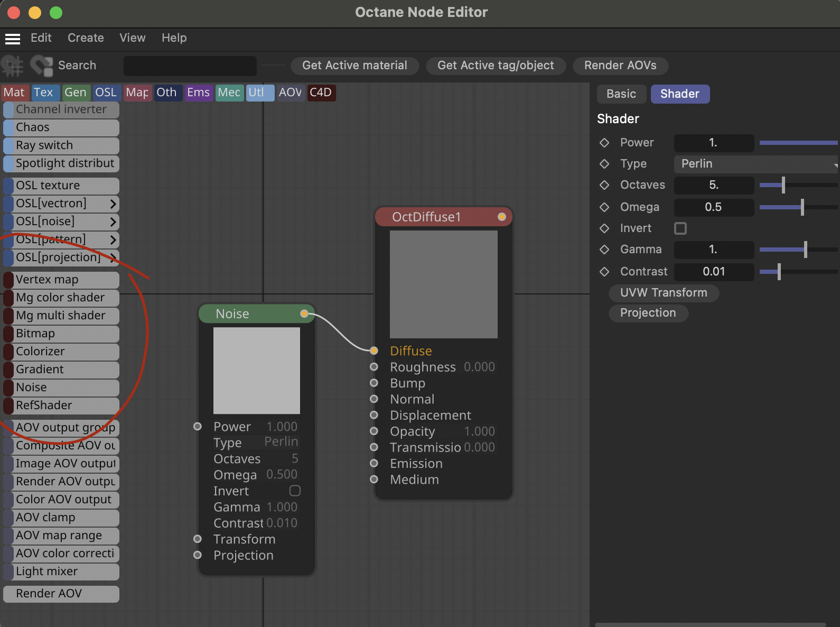Open the hamburger menu icon
Viewport: 840px width, 627px height.
[13, 39]
